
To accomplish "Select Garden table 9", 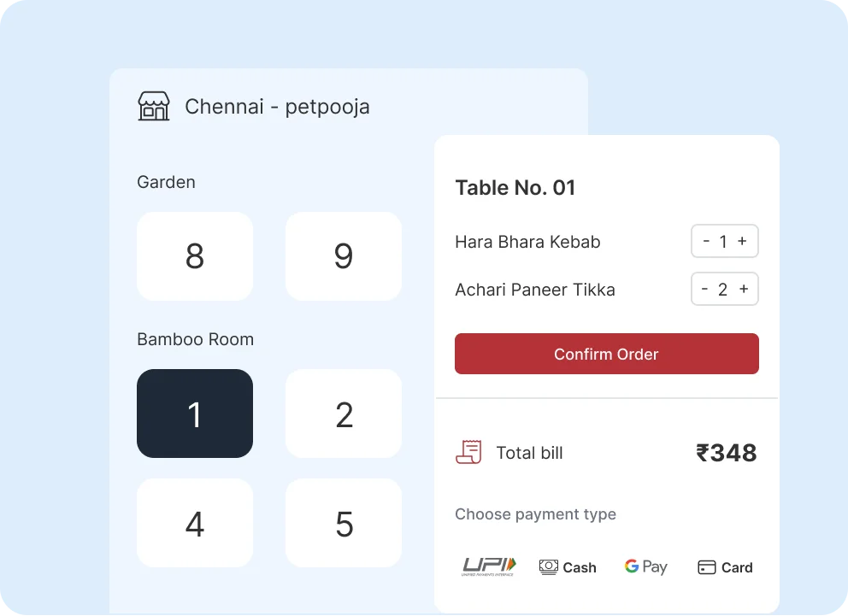I will (x=344, y=256).
